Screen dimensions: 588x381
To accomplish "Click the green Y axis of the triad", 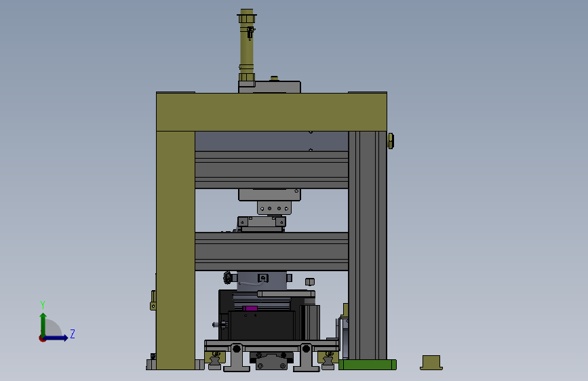I will [x=43, y=324].
